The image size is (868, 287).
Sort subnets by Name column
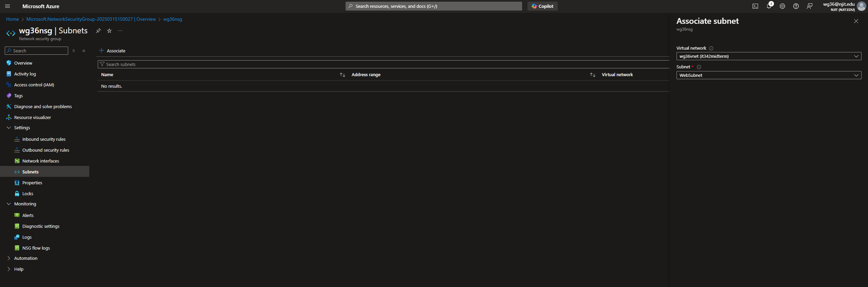[x=342, y=75]
